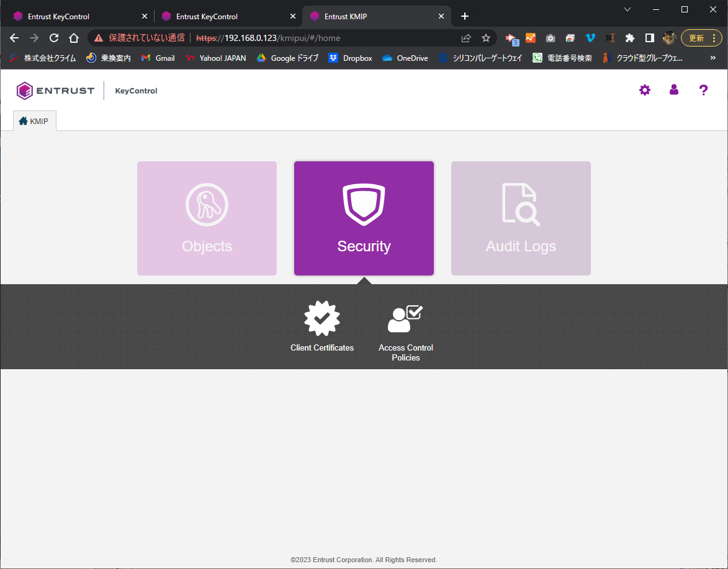Screen dimensions: 728x569
Task: Open the help question mark
Action: point(703,90)
